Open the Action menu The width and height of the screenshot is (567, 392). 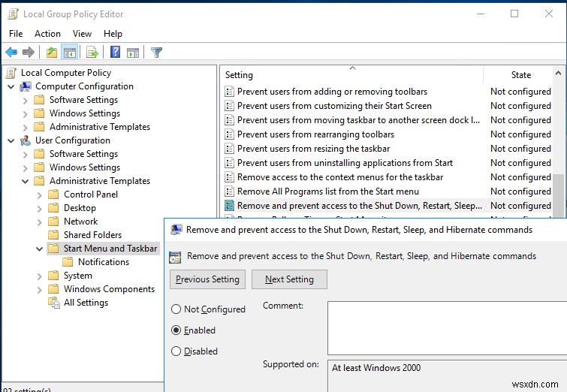47,34
